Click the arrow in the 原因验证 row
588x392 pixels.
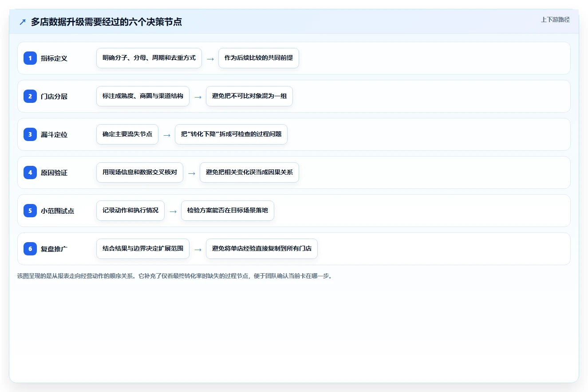192,173
